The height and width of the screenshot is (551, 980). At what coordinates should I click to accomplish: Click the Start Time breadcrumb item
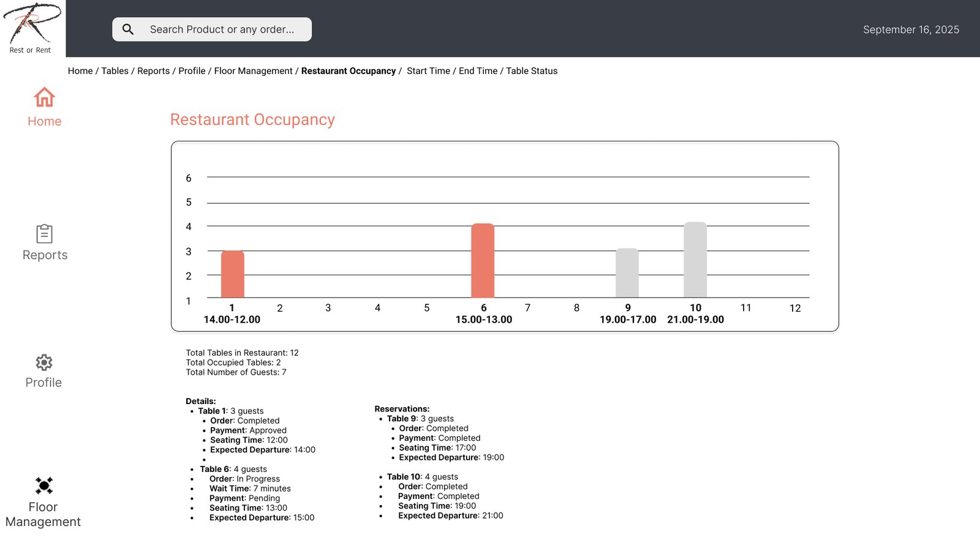tap(428, 71)
